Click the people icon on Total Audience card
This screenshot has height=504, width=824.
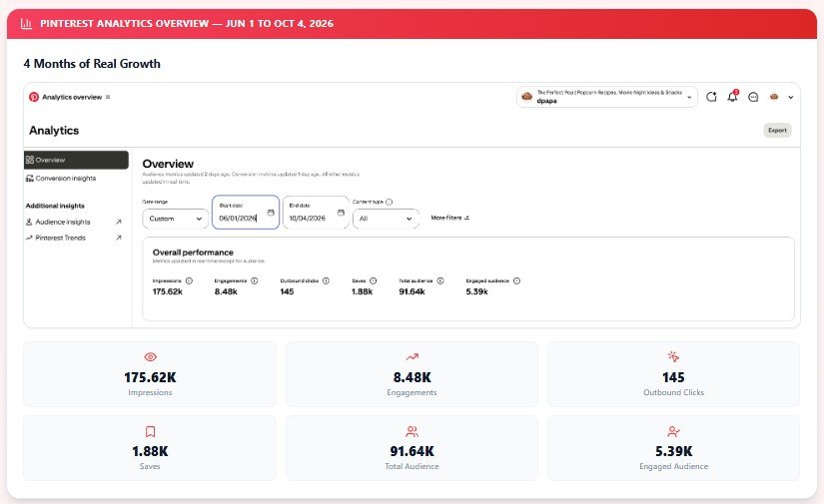[x=412, y=431]
